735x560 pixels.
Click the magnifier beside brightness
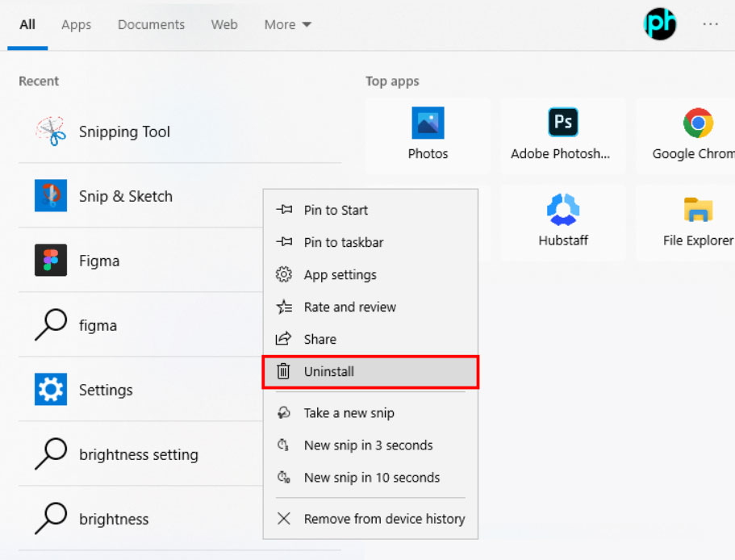(51, 518)
